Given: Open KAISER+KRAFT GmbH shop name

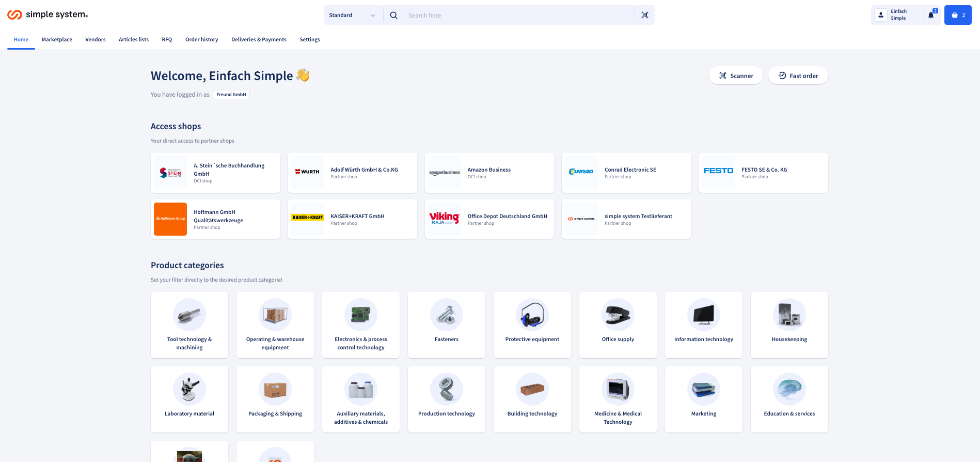Looking at the screenshot, I should coord(357,217).
